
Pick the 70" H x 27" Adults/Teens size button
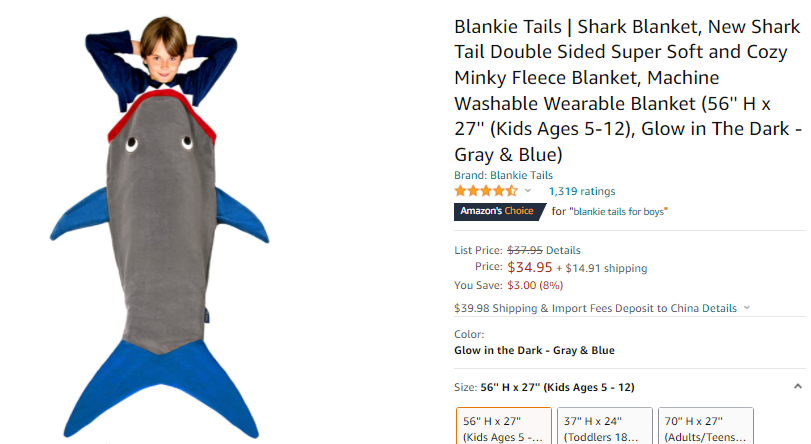pos(706,428)
